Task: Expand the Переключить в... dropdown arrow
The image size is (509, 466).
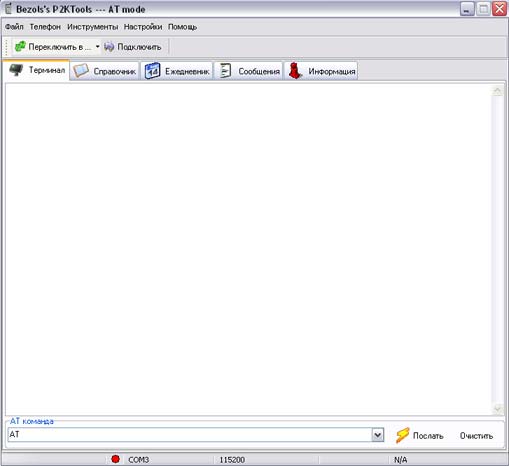Action: point(97,47)
